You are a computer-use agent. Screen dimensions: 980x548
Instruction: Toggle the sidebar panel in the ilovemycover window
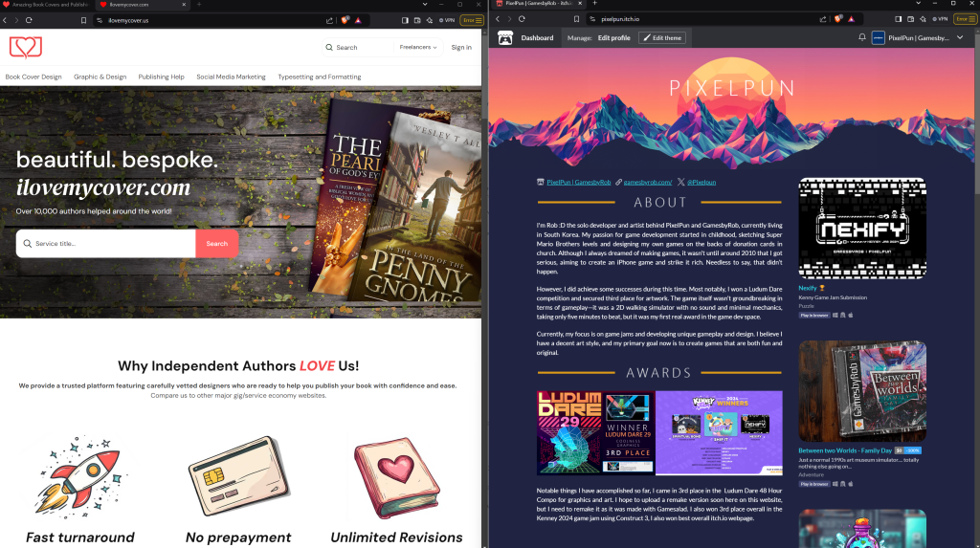405,20
